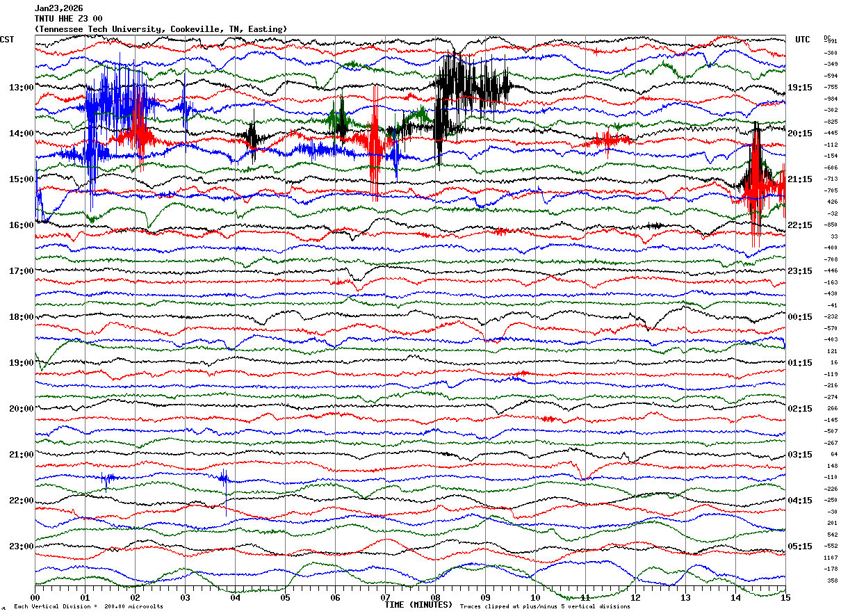The image size is (841, 616).
Task: Click the TNTU HHE Z3 00 station title
Action: [x=68, y=19]
